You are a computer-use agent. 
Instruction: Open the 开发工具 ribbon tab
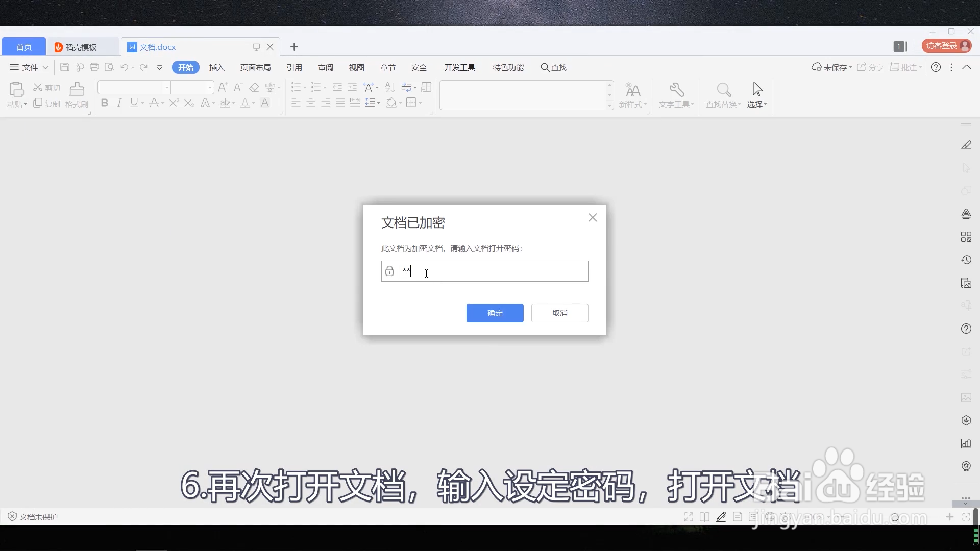459,67
